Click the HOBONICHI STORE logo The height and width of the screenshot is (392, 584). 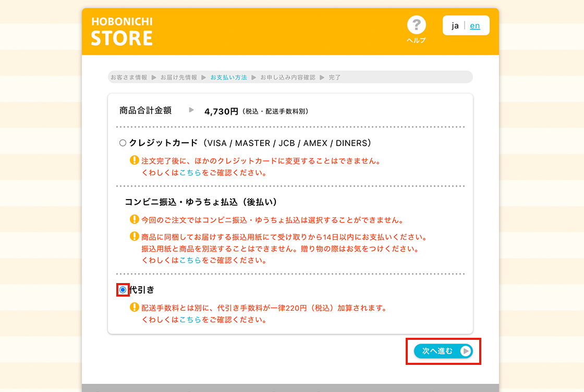pyautogui.click(x=122, y=32)
